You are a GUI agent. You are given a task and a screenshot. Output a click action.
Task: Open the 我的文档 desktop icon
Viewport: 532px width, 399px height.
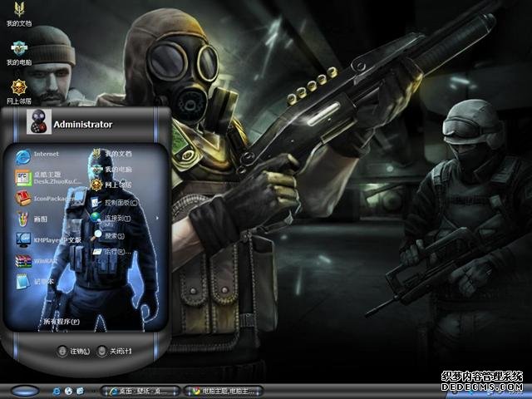[x=19, y=13]
